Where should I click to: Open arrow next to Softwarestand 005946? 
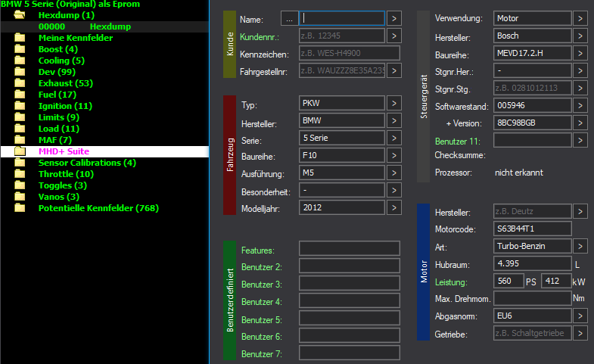pyautogui.click(x=580, y=106)
